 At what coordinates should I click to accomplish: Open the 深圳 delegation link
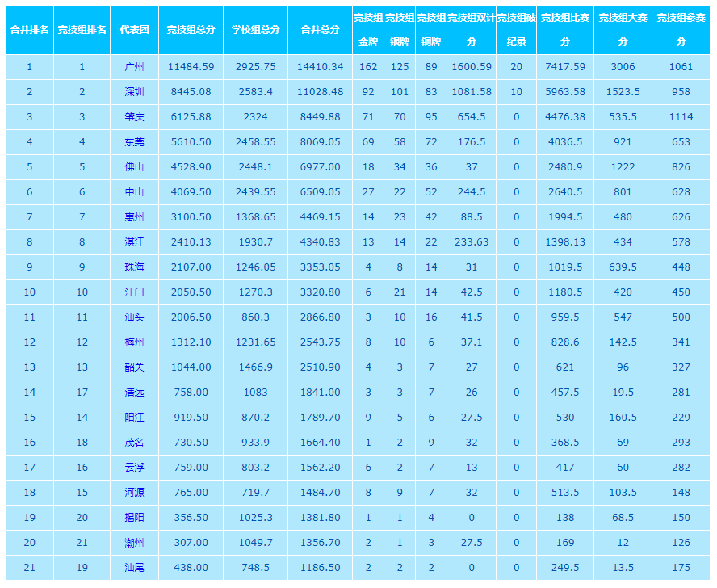click(x=134, y=92)
